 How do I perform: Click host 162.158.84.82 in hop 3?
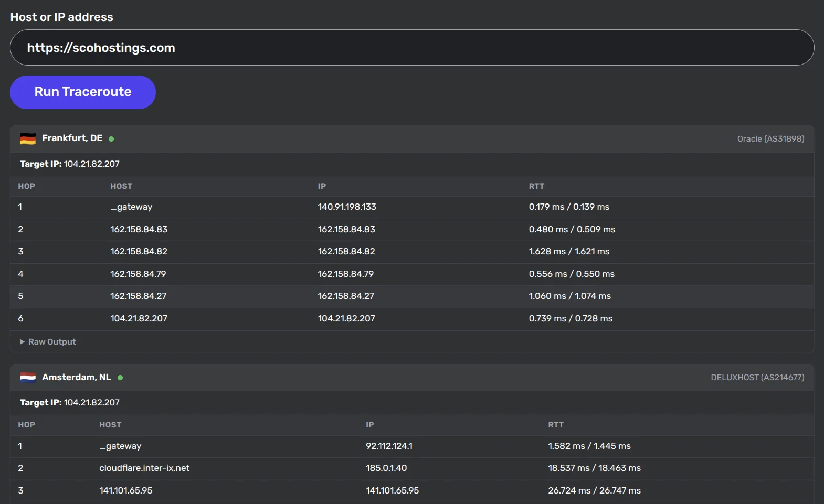coord(139,252)
